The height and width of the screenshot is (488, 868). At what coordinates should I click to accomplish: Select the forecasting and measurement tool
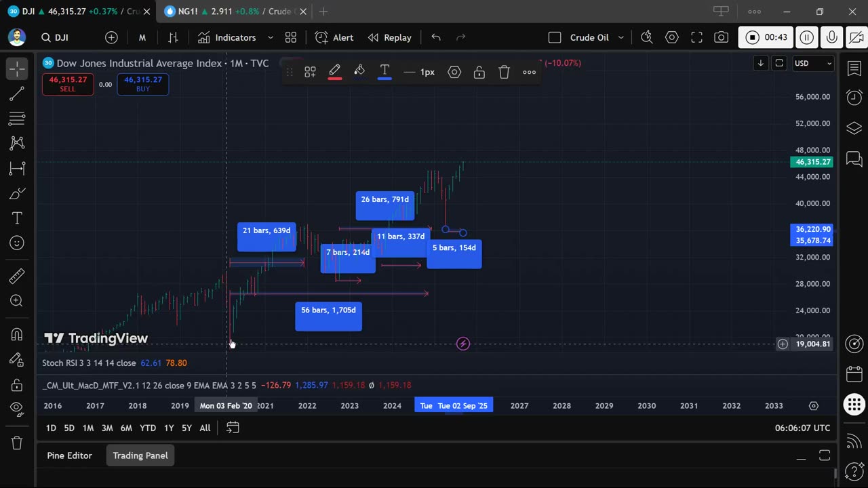pyautogui.click(x=17, y=168)
